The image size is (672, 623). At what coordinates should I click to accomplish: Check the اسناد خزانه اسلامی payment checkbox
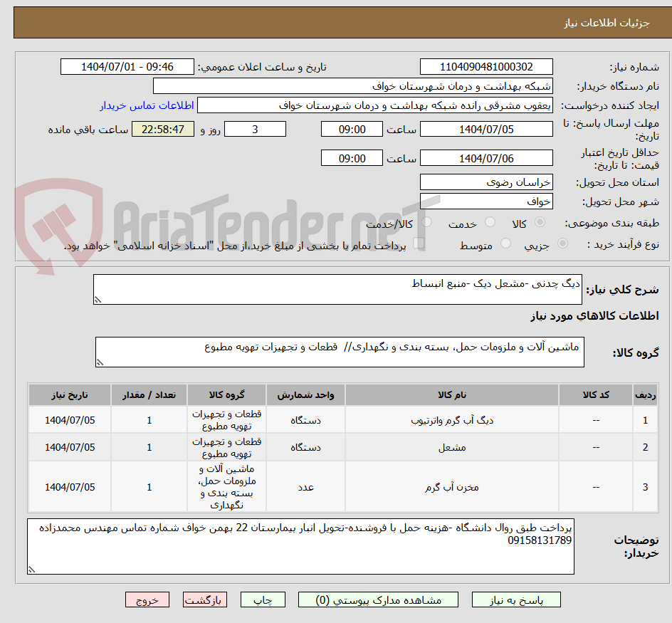point(417,242)
